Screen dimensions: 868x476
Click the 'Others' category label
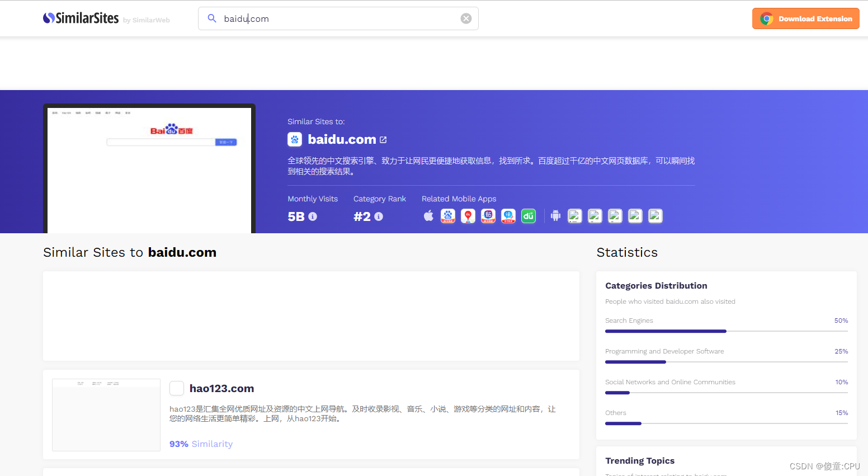pyautogui.click(x=616, y=413)
